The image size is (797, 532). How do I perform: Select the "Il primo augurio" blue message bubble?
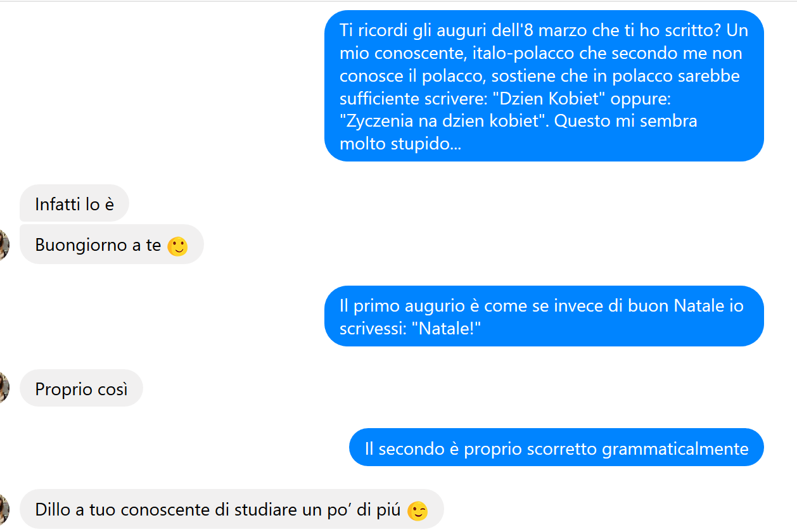(544, 317)
